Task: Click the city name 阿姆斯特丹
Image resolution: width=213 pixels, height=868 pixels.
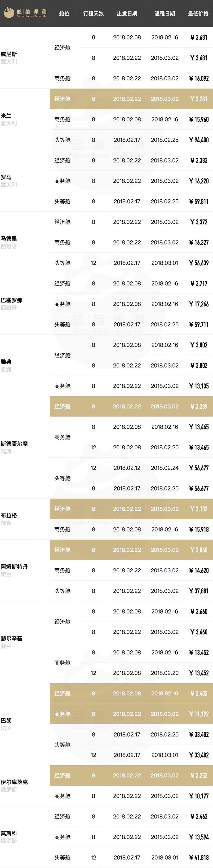Action: (14, 566)
